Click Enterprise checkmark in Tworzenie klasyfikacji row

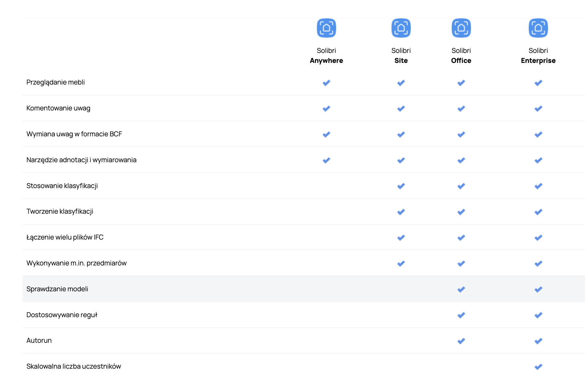point(538,212)
